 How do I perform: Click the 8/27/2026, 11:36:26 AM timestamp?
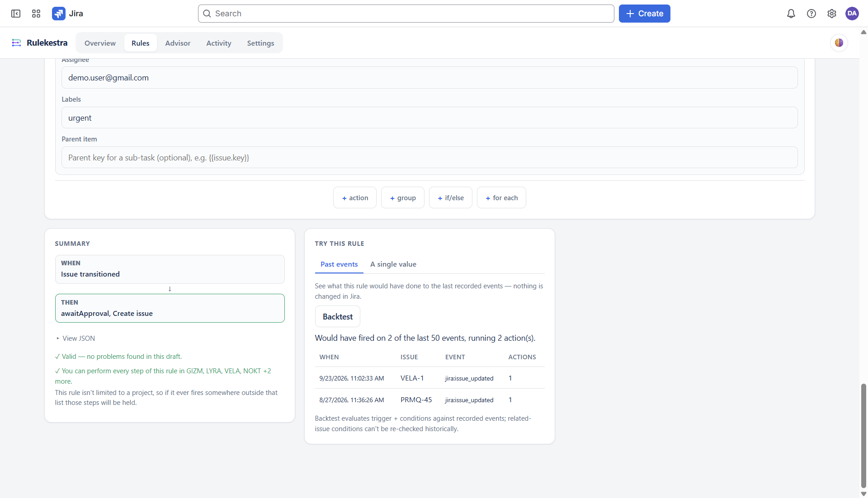click(x=352, y=400)
